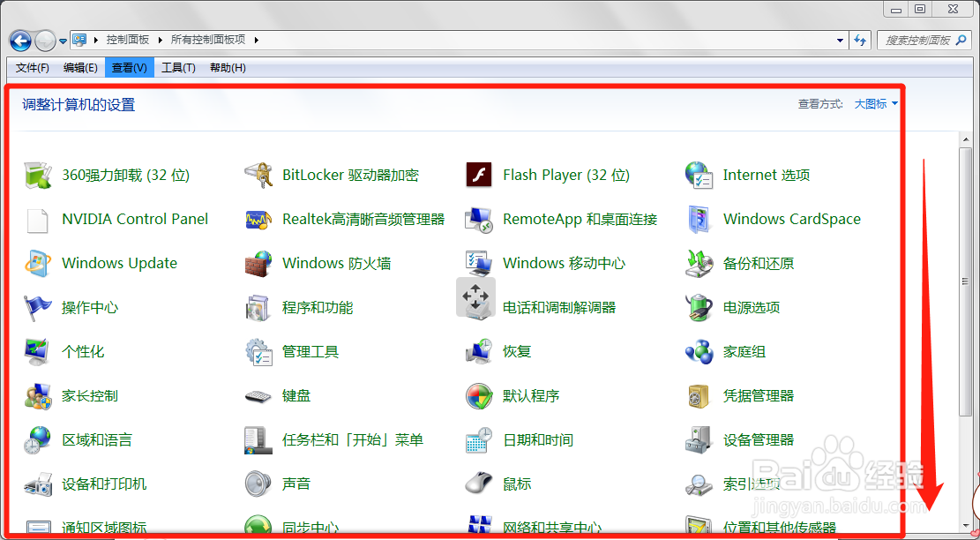This screenshot has width=980, height=540.
Task: Click the 键盘 keyboard icon
Action: click(258, 396)
